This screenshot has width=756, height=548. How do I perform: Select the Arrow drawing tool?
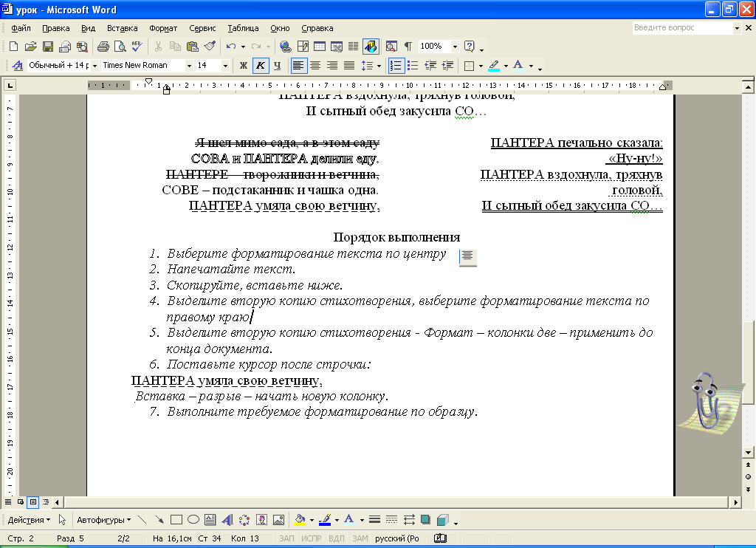pos(159,519)
